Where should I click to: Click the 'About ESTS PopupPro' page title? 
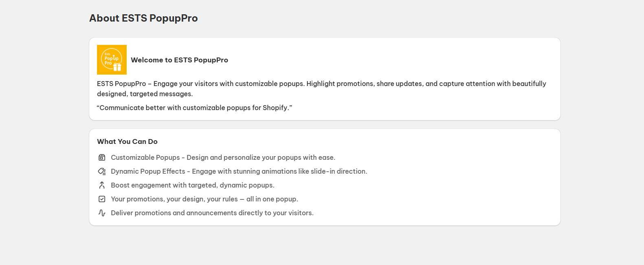(143, 18)
